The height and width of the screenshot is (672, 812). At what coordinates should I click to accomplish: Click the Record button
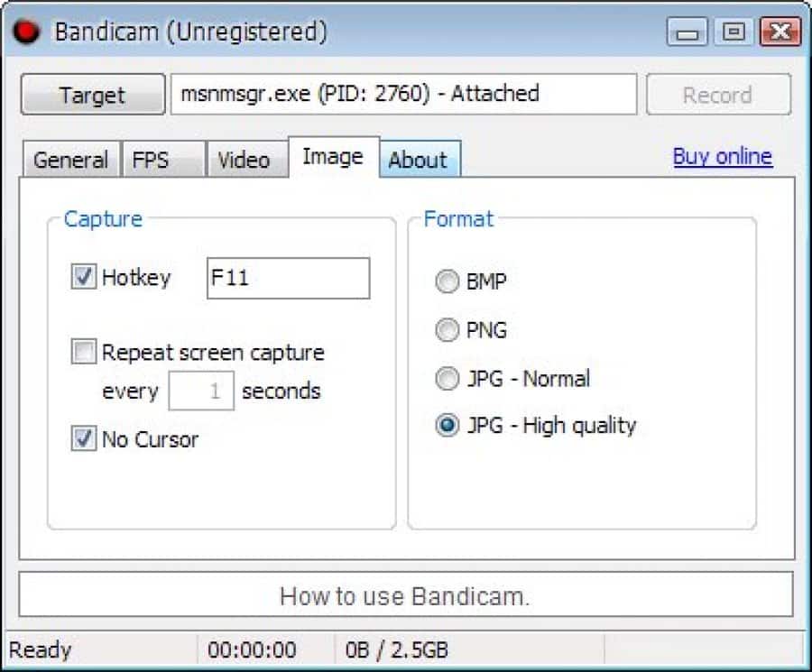click(717, 95)
